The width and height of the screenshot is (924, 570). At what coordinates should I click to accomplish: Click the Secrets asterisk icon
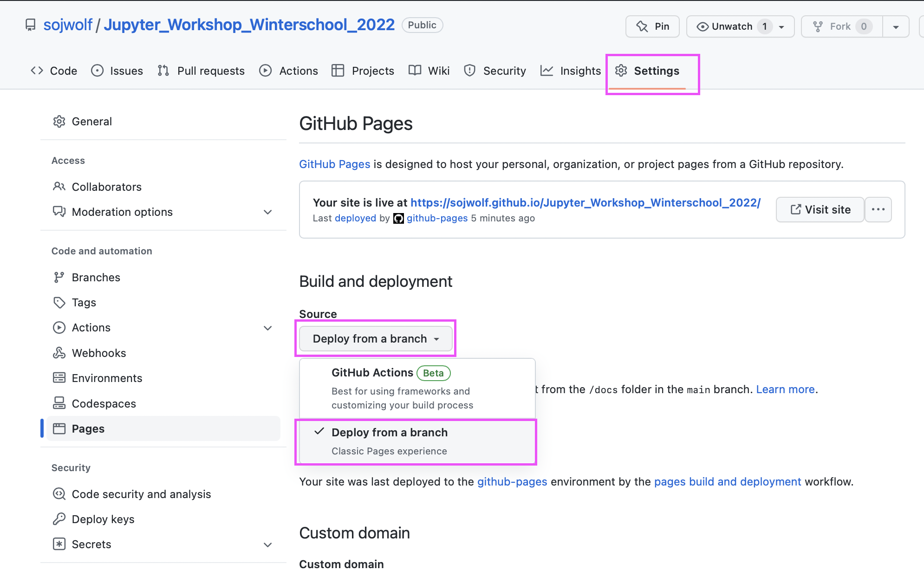[59, 544]
